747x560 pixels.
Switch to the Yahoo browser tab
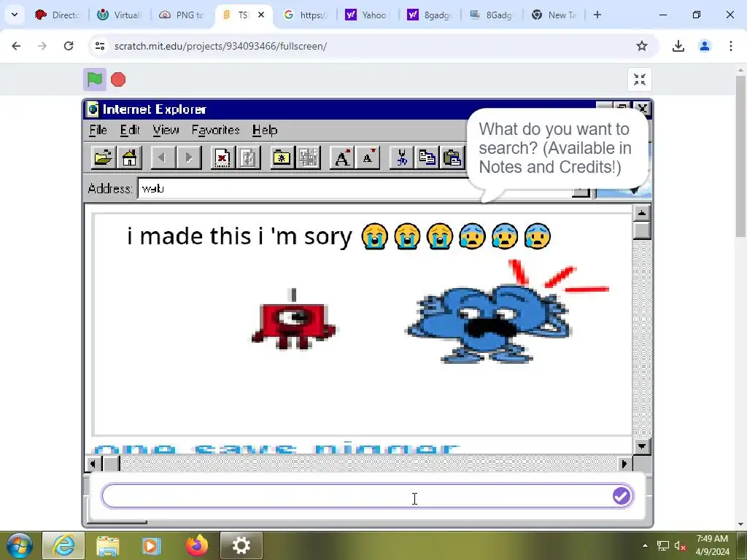click(x=367, y=15)
